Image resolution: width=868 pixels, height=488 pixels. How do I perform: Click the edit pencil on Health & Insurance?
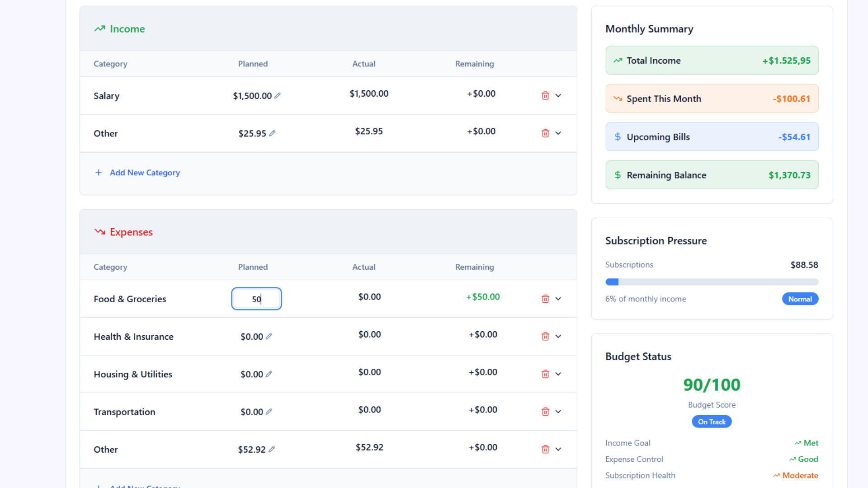click(x=269, y=336)
